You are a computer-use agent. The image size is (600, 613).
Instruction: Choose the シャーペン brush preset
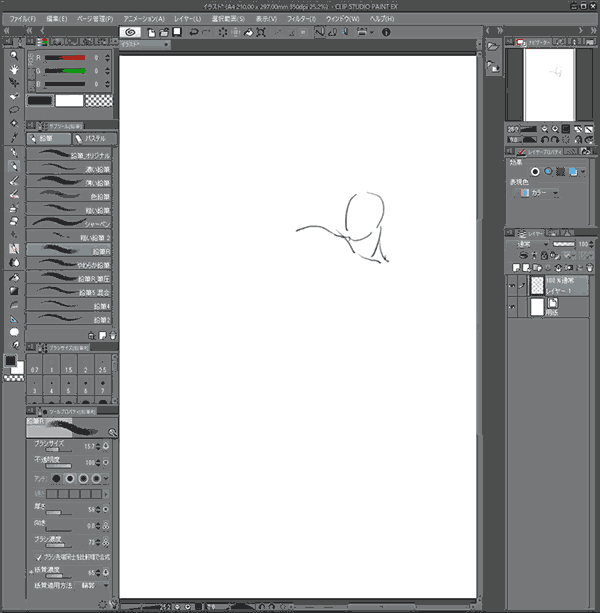click(x=69, y=222)
